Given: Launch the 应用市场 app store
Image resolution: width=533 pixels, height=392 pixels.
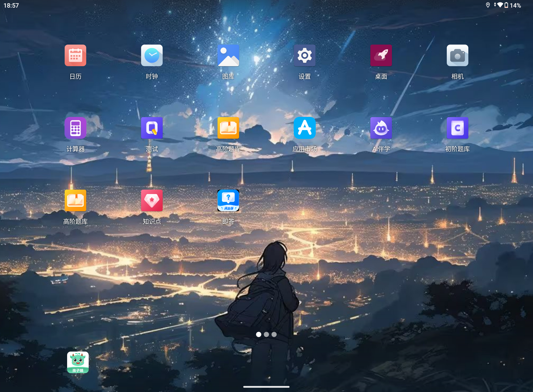Looking at the screenshot, I should 305,128.
